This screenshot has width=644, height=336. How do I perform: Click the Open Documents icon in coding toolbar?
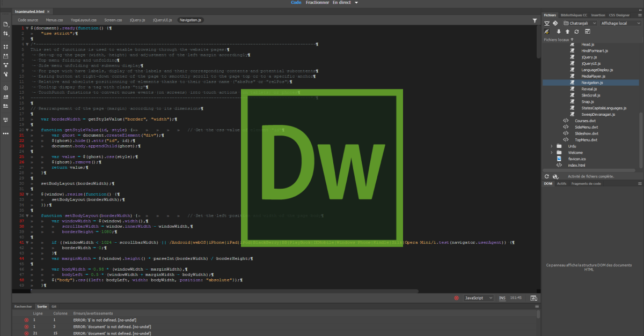point(5,24)
